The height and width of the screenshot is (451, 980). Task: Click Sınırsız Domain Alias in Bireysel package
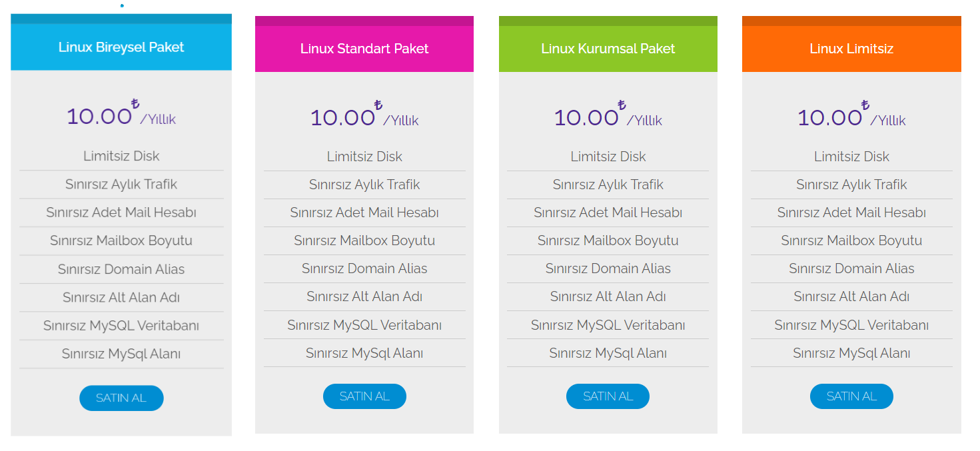pyautogui.click(x=121, y=269)
